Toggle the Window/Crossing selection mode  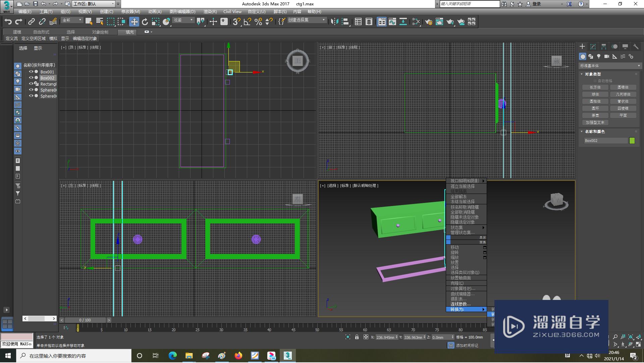(121, 22)
